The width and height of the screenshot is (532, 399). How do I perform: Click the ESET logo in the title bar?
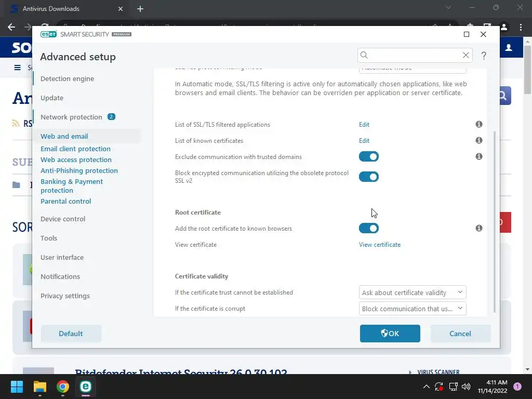(x=48, y=34)
